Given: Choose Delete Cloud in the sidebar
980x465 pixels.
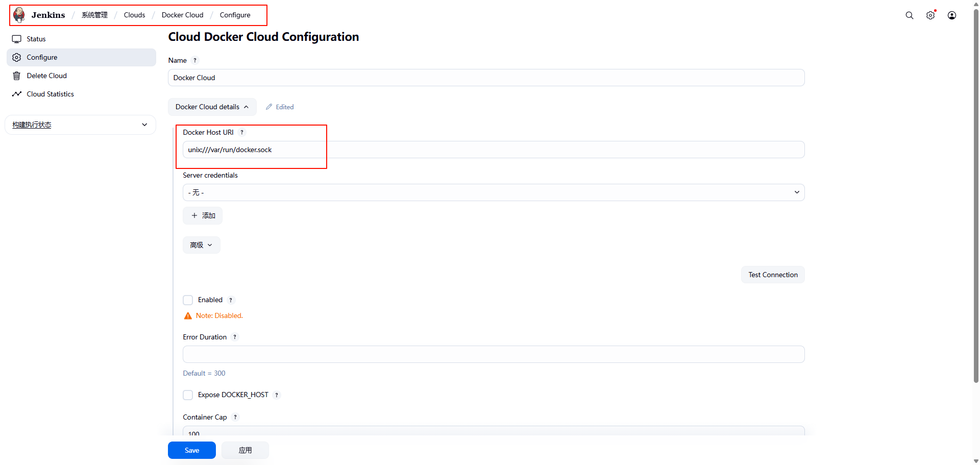Looking at the screenshot, I should click(81, 76).
